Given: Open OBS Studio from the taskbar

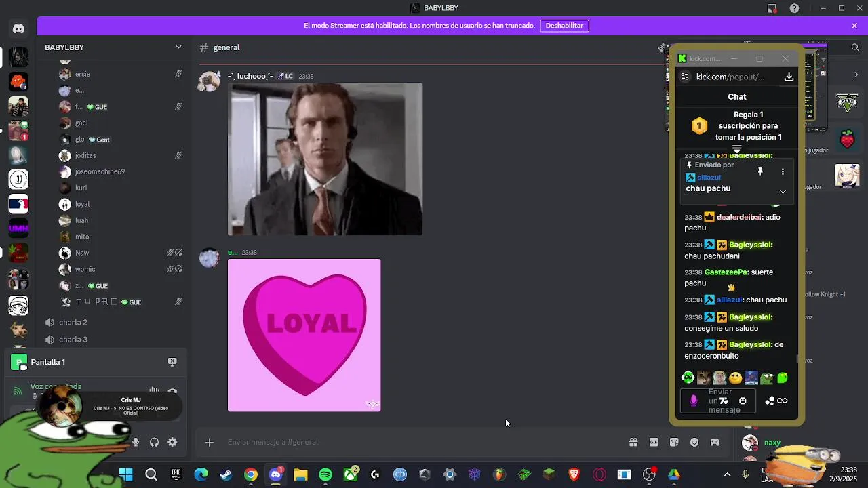Looking at the screenshot, I should click(649, 474).
